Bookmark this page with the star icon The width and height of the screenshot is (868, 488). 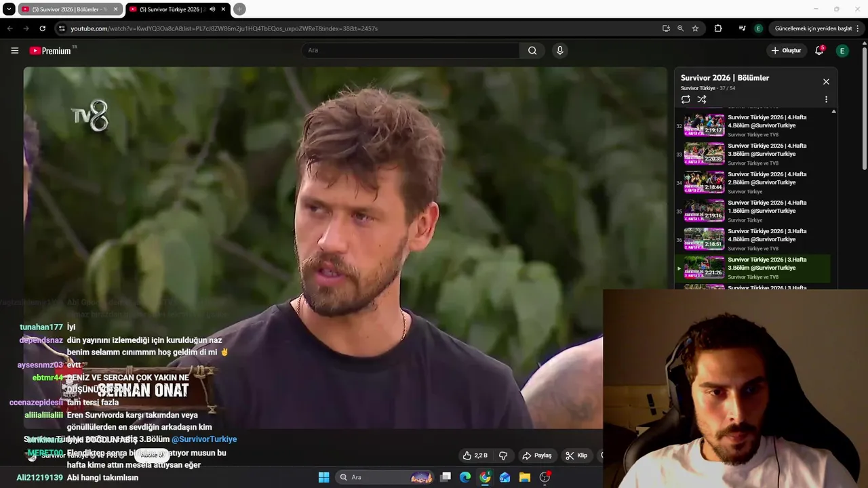click(695, 28)
